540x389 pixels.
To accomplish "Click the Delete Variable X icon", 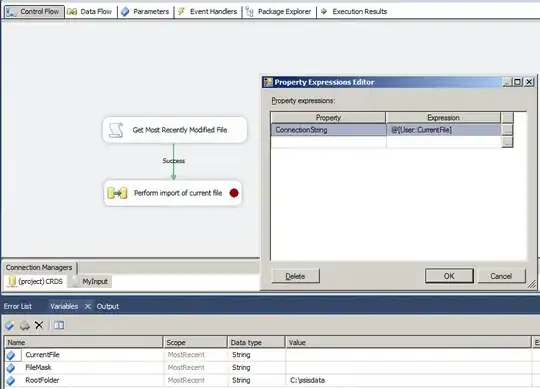I will click(x=39, y=325).
